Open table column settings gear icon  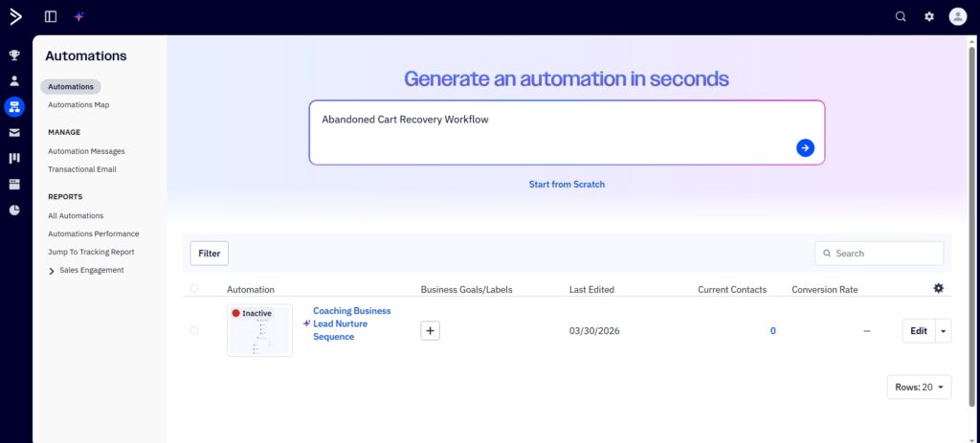click(x=938, y=288)
